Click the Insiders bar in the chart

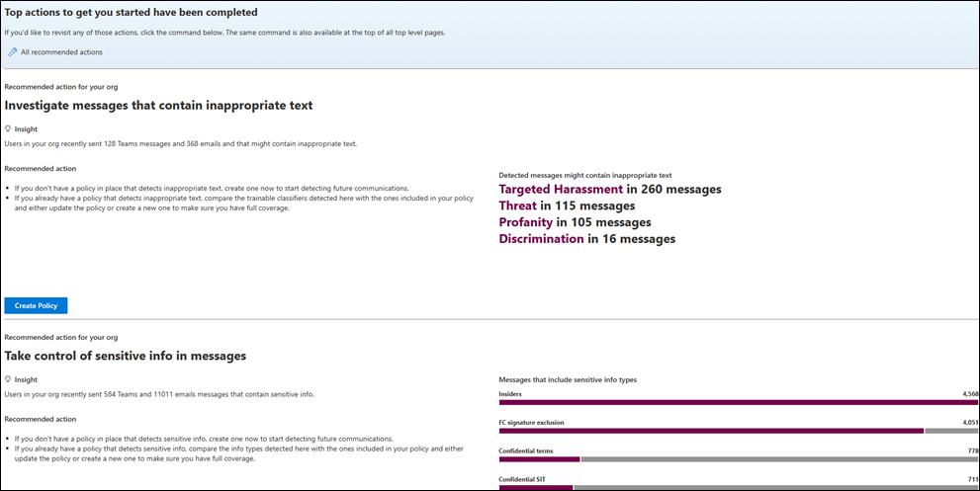point(738,402)
